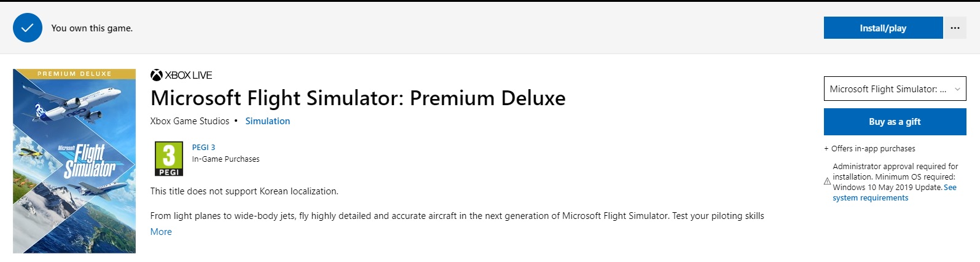
Task: Click the In-Game Purchases descriptor text
Action: (225, 159)
